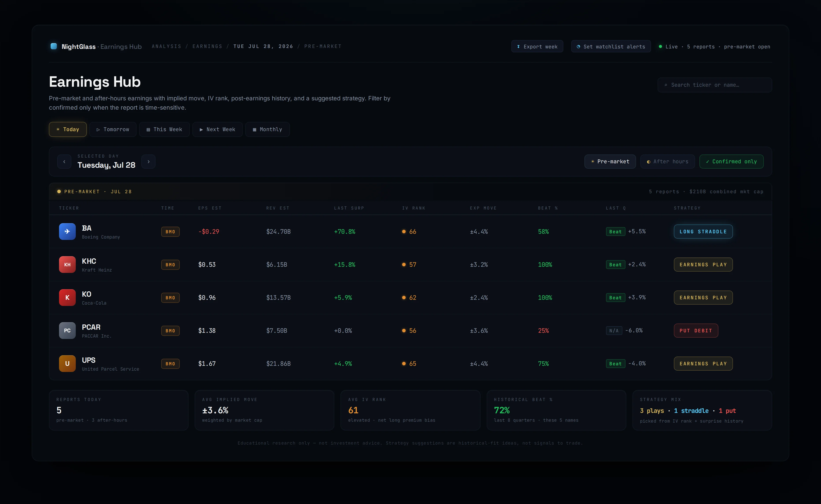Open the LONG STRADDLE strategy for BA
Screen dimensions: 821x504
coord(703,231)
